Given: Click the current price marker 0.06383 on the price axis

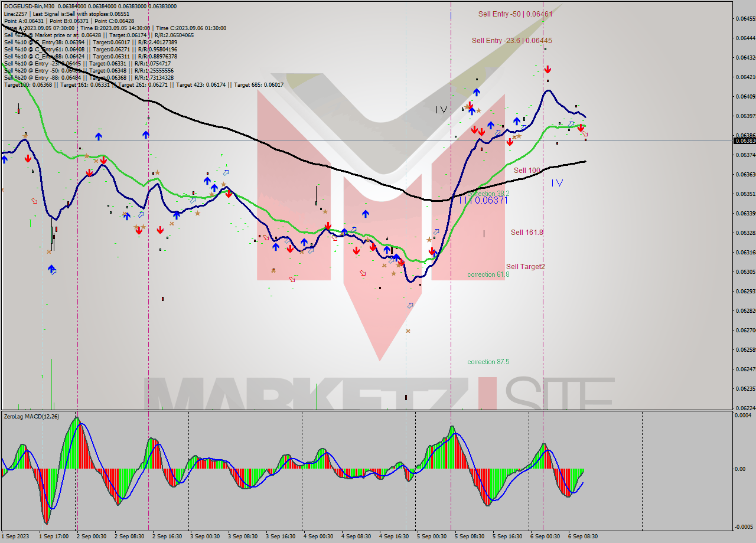Looking at the screenshot, I should tap(744, 140).
